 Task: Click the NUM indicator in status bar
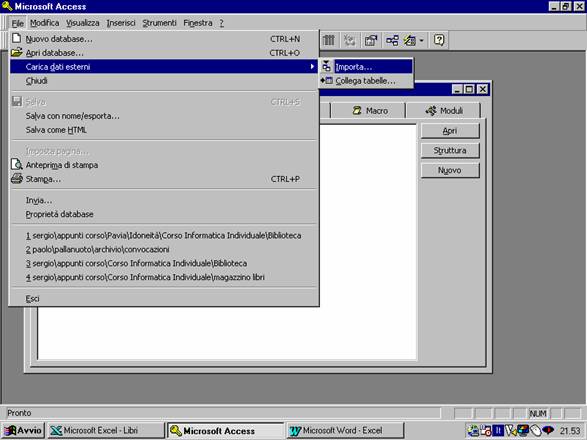click(x=538, y=413)
